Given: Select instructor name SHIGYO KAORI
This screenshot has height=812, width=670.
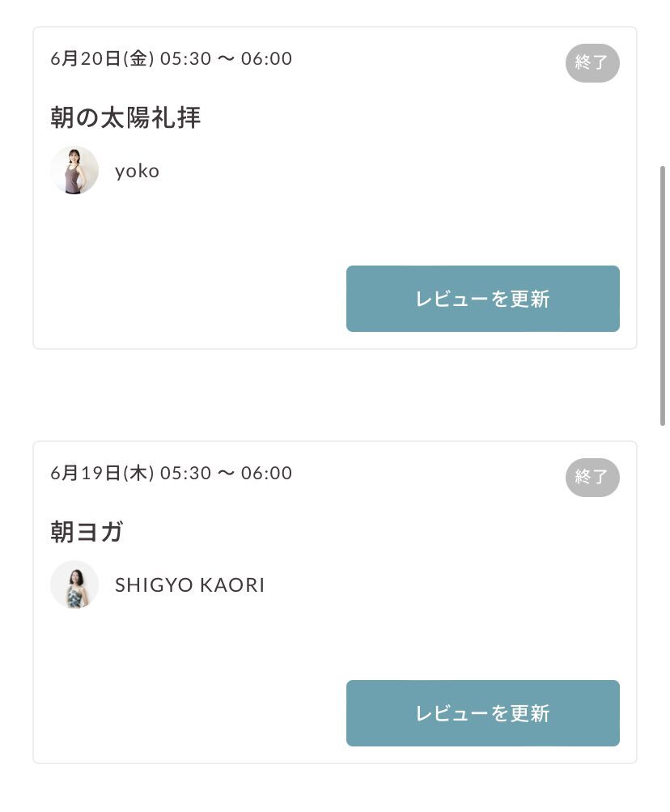Looking at the screenshot, I should point(189,585).
